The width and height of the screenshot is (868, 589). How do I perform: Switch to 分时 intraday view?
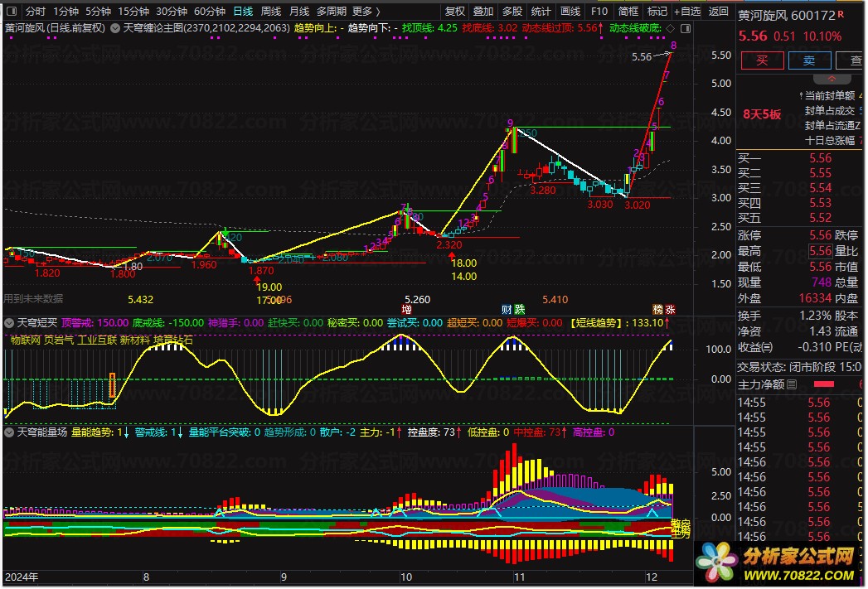click(35, 11)
